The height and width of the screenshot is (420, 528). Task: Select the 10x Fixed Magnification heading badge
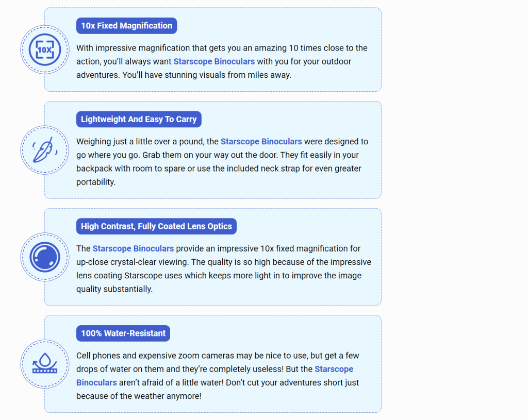[x=127, y=26]
